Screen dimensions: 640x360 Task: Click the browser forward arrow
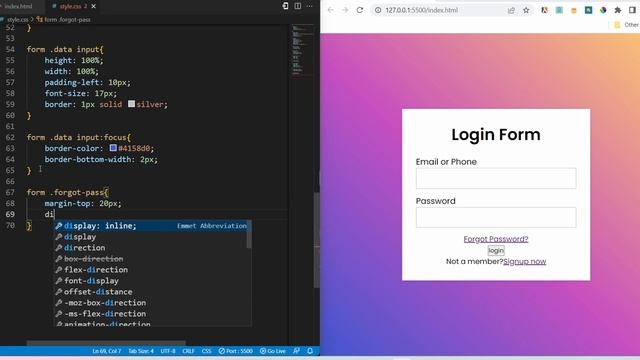click(345, 10)
